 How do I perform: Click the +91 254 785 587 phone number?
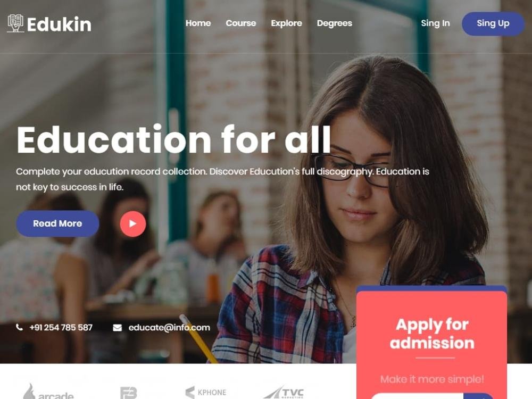click(61, 327)
